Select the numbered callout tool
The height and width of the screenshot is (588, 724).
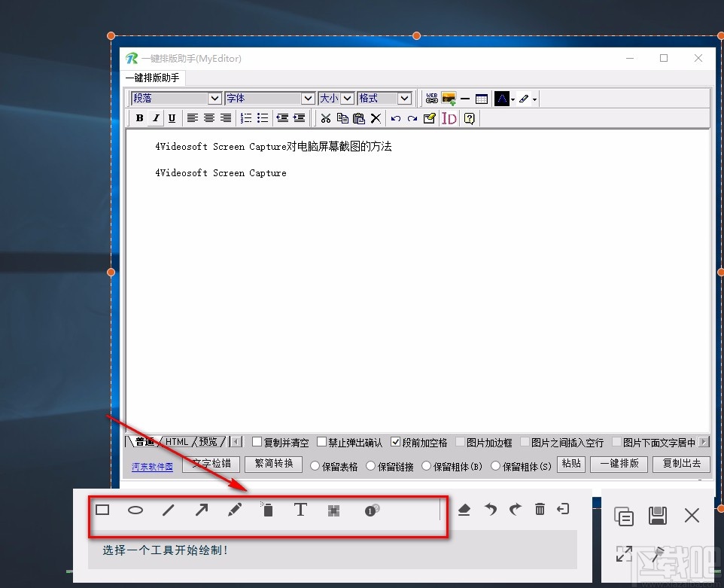coord(372,510)
